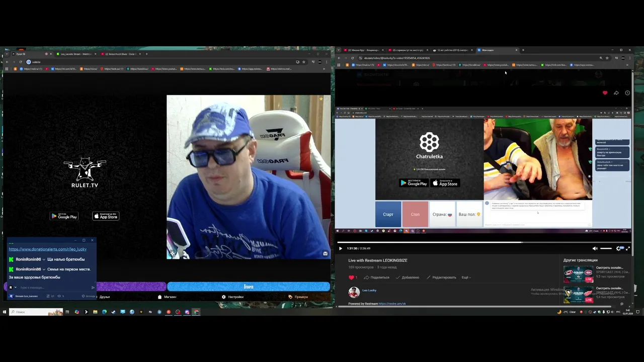Switch to the Leo_Lacoste Stream Kick tab

pos(76,54)
